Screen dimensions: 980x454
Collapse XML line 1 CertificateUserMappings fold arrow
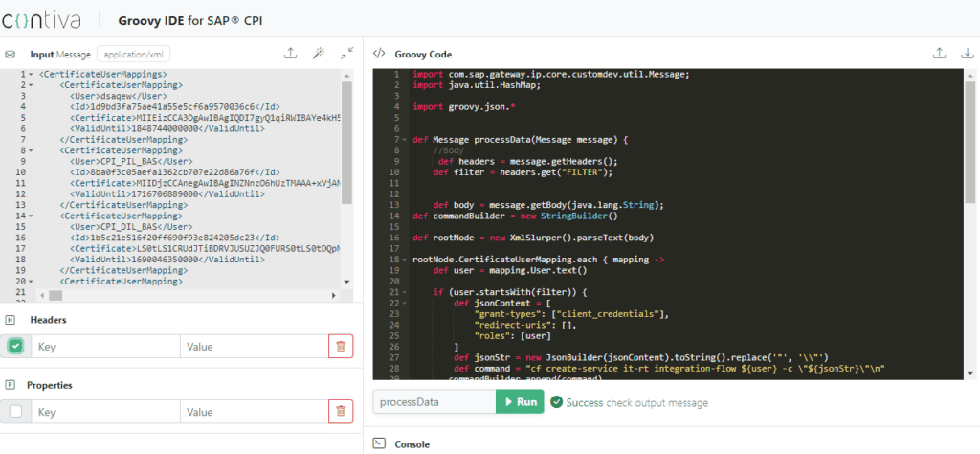pos(32,75)
